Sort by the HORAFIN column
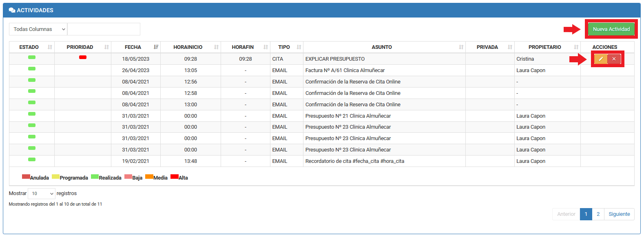This screenshot has width=644, height=237. [x=246, y=47]
